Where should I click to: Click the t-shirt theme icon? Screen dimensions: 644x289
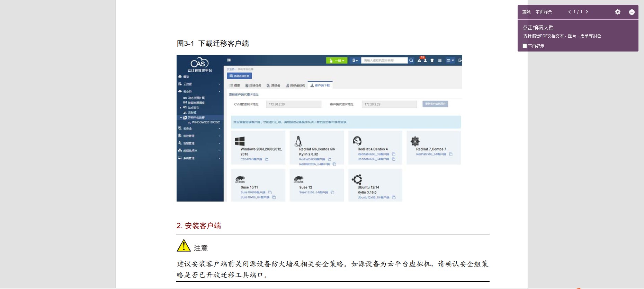432,60
